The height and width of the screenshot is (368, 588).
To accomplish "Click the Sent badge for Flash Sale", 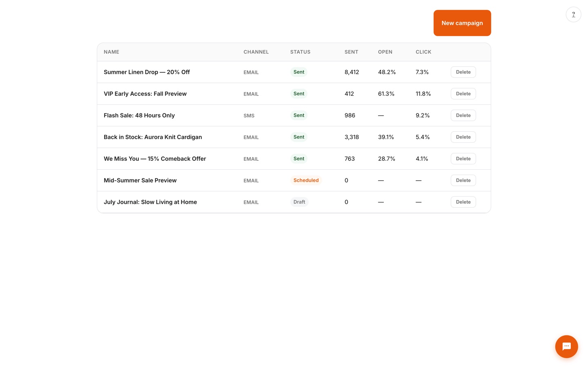I will pos(299,115).
